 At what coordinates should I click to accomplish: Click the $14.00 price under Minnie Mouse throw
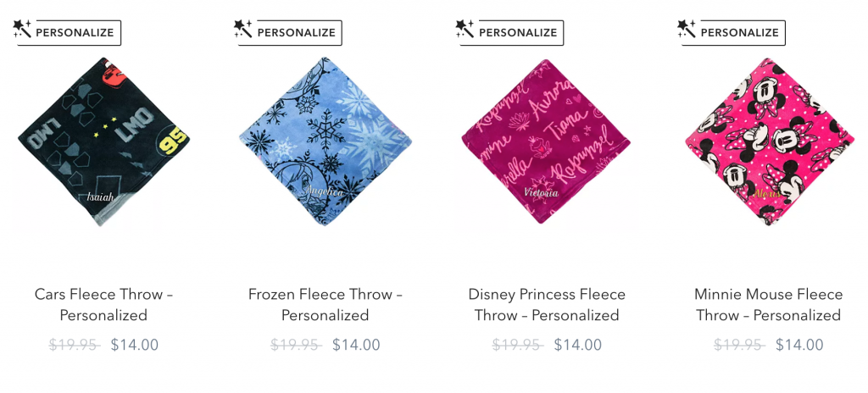click(x=799, y=345)
